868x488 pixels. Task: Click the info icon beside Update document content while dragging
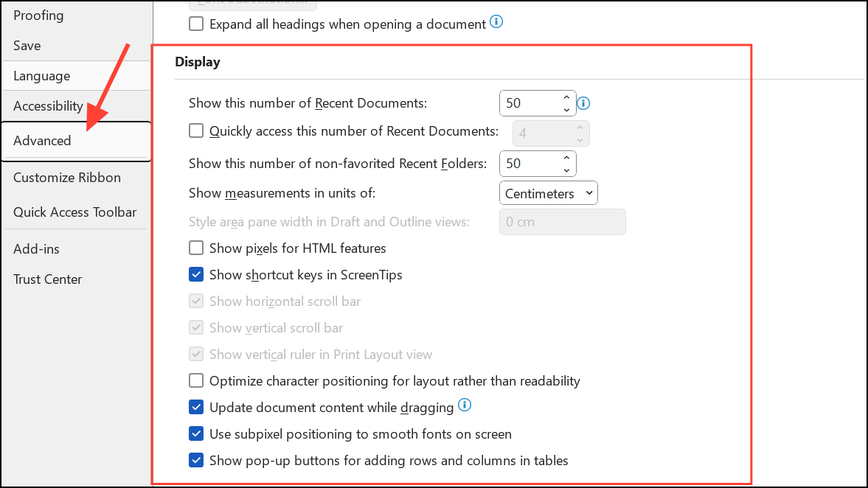point(465,405)
